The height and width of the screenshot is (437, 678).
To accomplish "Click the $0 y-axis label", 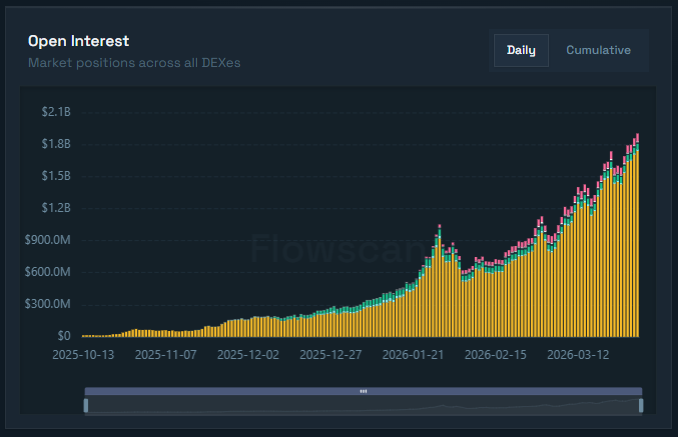I will click(62, 336).
